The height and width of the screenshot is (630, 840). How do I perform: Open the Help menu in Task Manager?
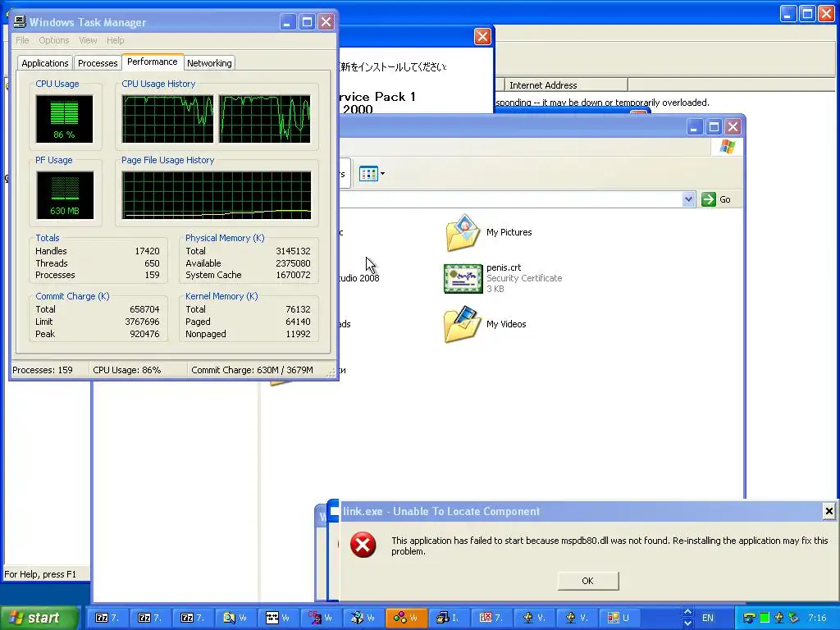(x=115, y=40)
